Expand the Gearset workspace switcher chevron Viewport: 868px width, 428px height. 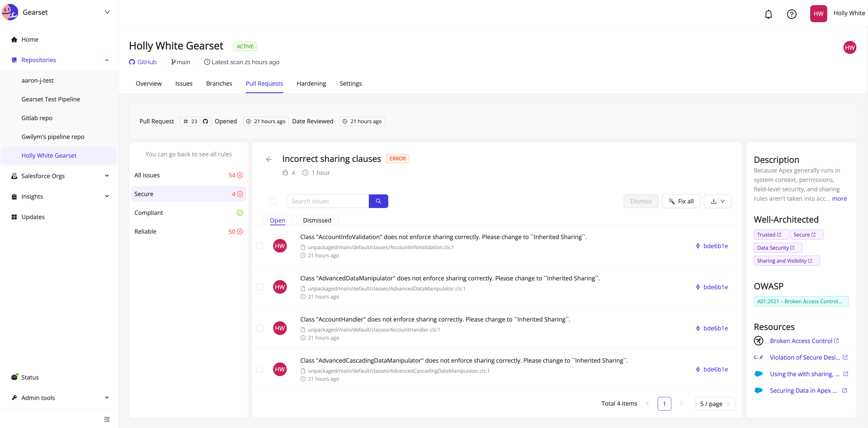coord(107,12)
